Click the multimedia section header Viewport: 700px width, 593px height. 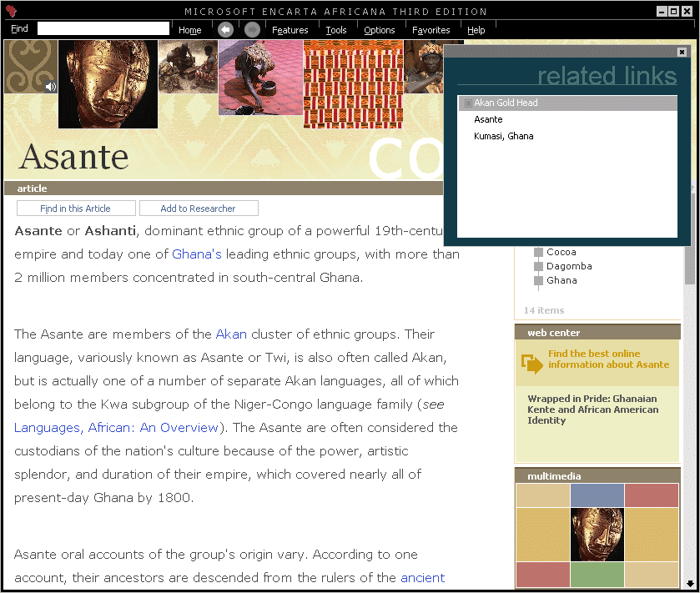coord(597,475)
